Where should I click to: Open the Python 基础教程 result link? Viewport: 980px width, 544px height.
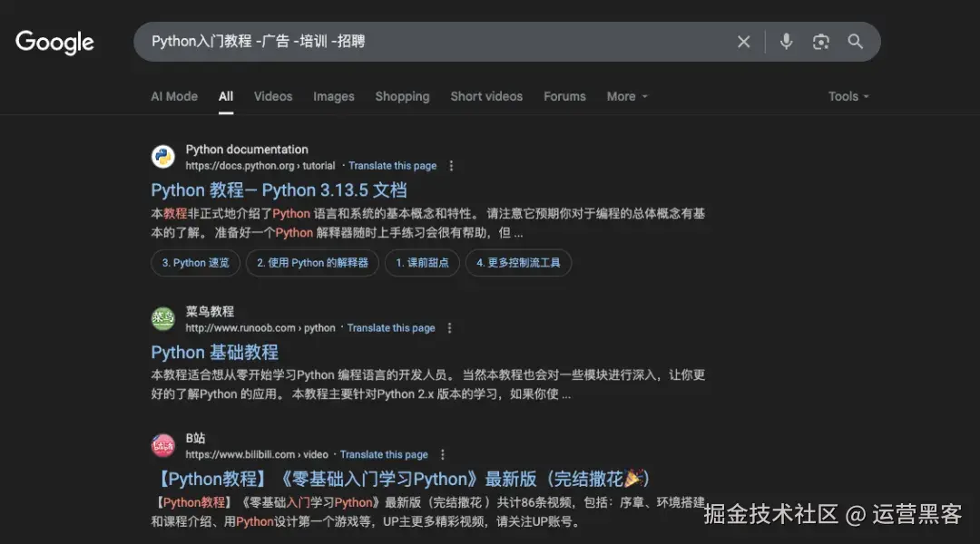point(214,352)
